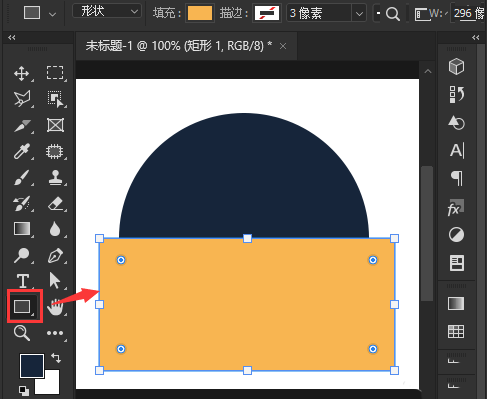Screen dimensions: 487x399
Task: Close the 未标题-1 document tab
Action: [x=283, y=46]
